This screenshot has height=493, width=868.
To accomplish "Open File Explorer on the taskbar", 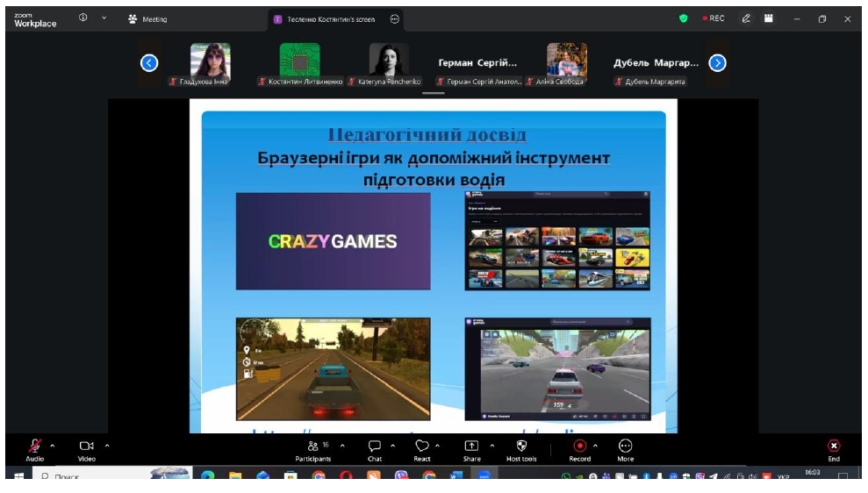I will (x=235, y=475).
